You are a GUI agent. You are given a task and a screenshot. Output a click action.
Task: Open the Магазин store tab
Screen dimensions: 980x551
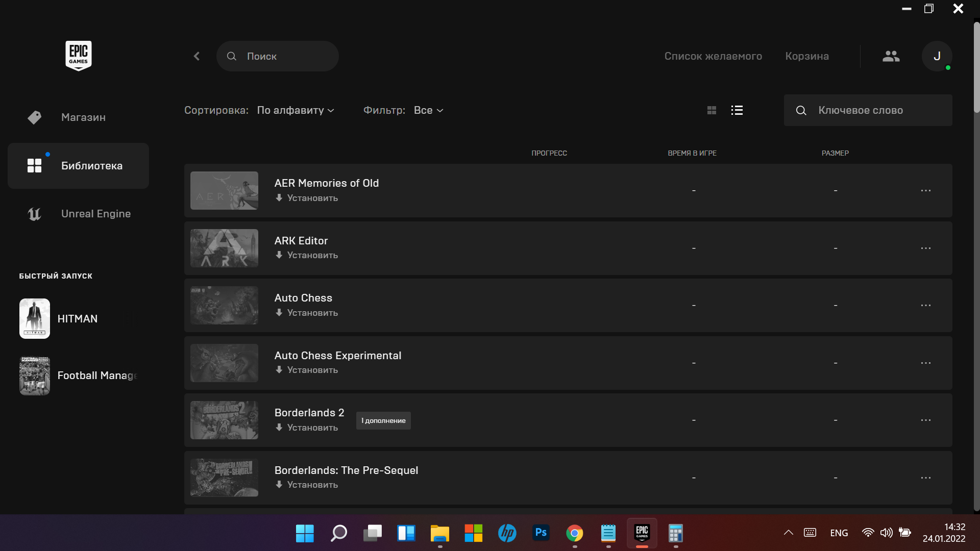[83, 117]
